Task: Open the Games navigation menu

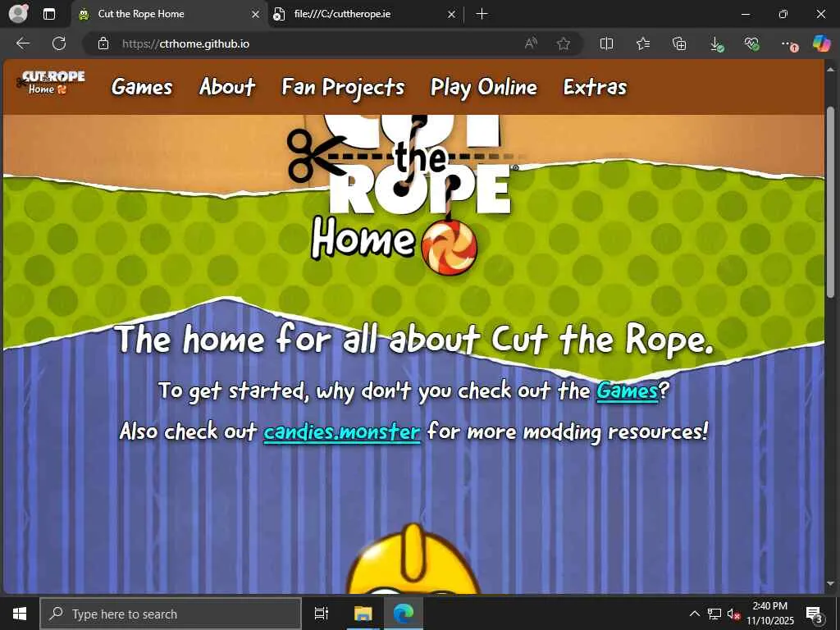Action: pyautogui.click(x=142, y=87)
